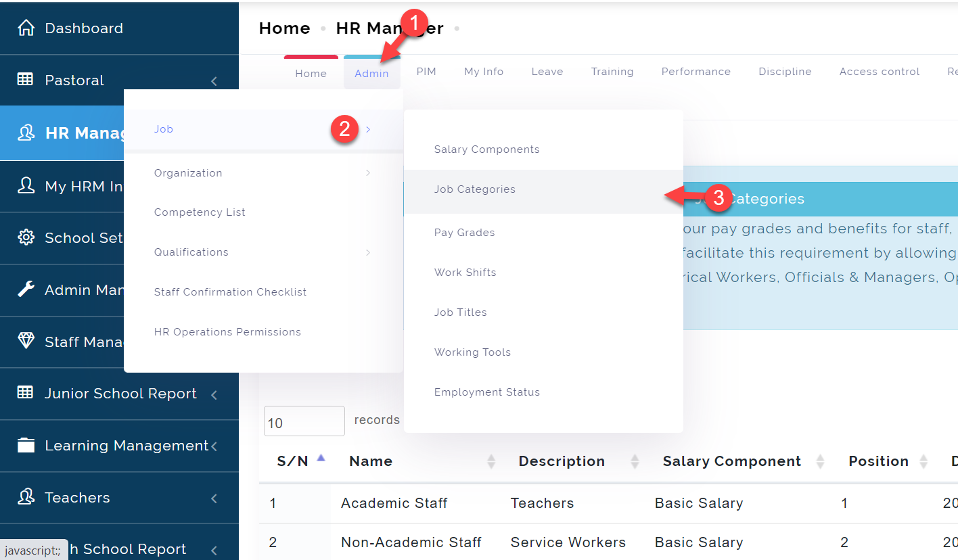Expand the Teachers sidebar section
958x560 pixels.
coord(214,498)
